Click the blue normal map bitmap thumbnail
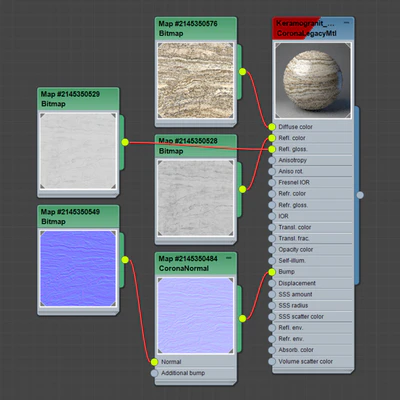This screenshot has height=400, width=400. (x=78, y=268)
